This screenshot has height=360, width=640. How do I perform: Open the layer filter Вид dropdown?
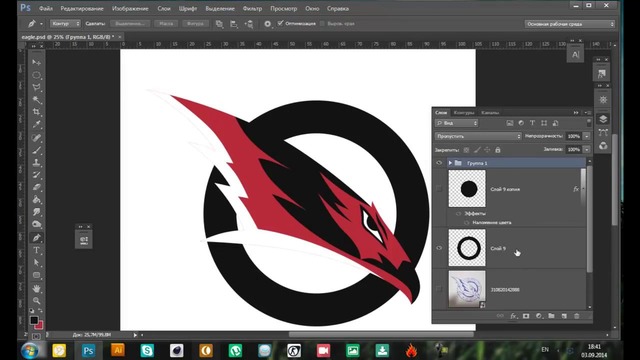tap(456, 123)
